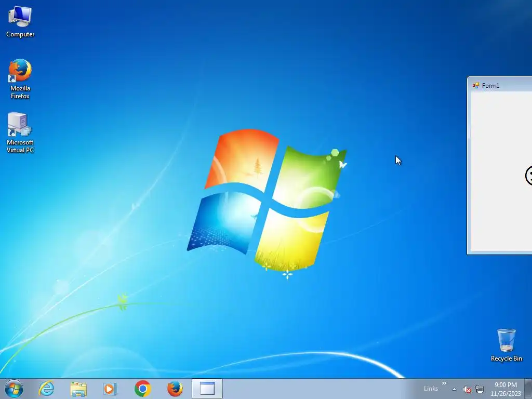This screenshot has height=399, width=532.
Task: Launch Firefox from the taskbar
Action: pos(175,389)
